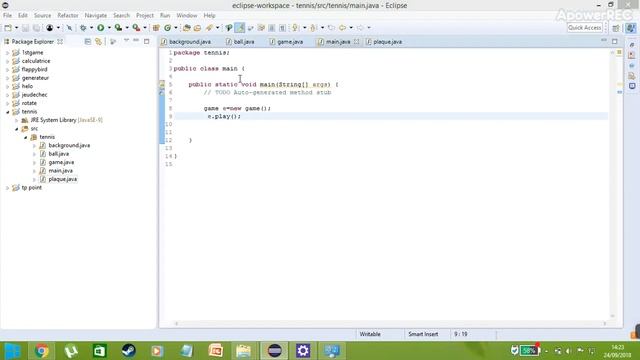Click the Last Edit Location icon
The height and width of the screenshot is (360, 640).
tap(331, 28)
